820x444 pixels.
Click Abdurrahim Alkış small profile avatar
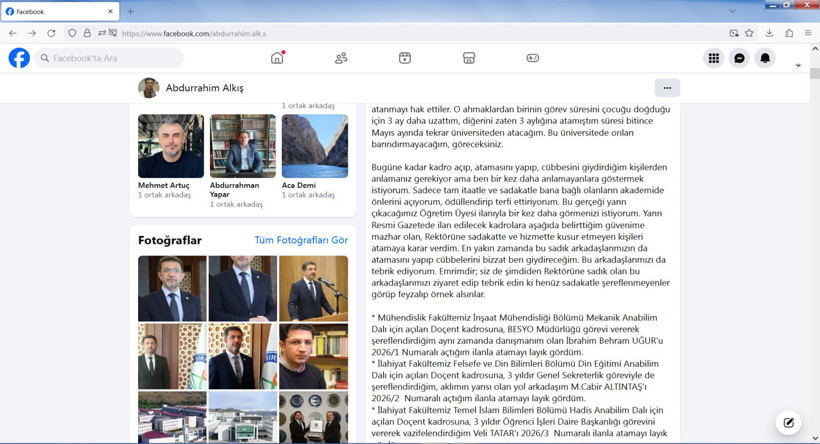pos(149,88)
